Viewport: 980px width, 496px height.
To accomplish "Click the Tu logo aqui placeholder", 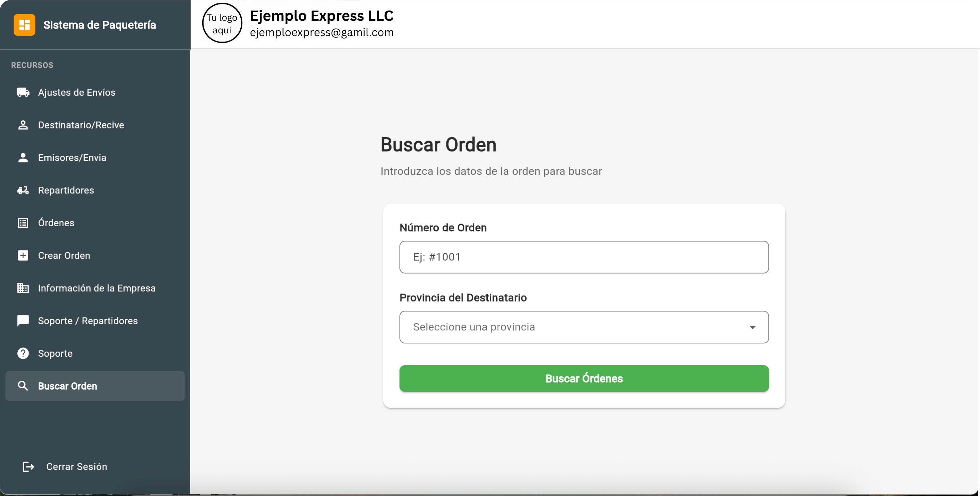I will point(222,23).
